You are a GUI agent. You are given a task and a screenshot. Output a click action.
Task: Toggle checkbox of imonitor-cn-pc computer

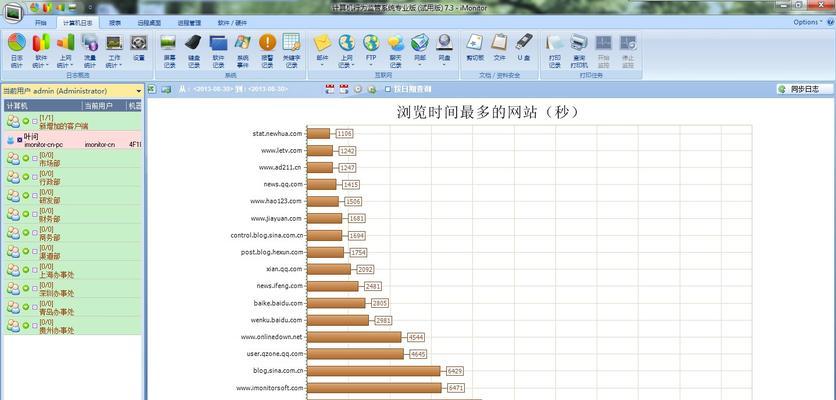point(20,140)
